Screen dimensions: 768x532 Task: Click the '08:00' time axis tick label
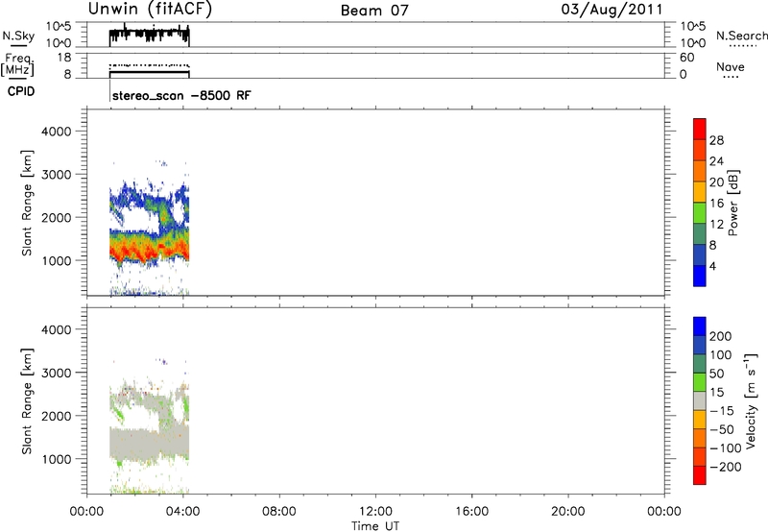tap(279, 512)
